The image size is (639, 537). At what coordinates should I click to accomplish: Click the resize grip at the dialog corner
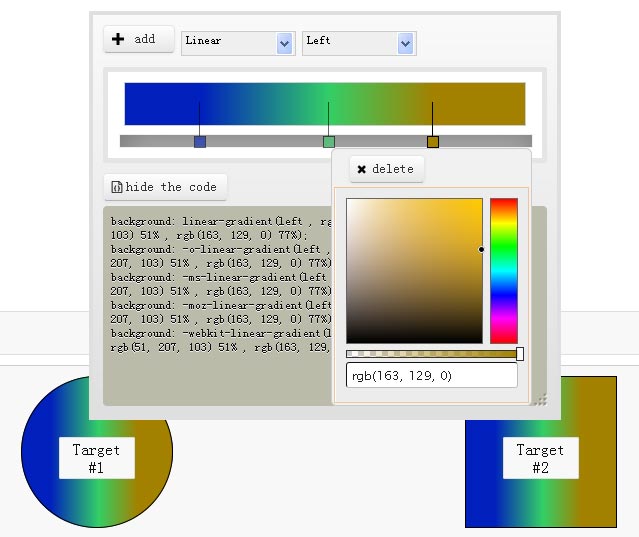pos(541,399)
